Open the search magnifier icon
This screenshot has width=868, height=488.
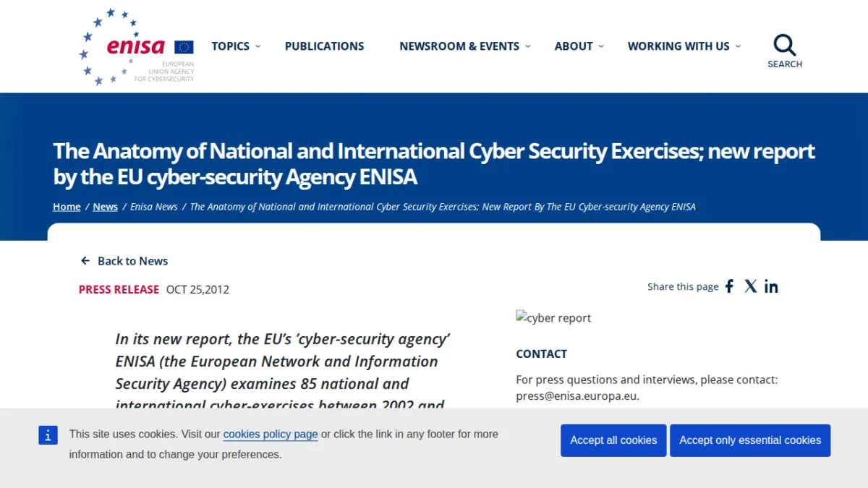pos(785,46)
